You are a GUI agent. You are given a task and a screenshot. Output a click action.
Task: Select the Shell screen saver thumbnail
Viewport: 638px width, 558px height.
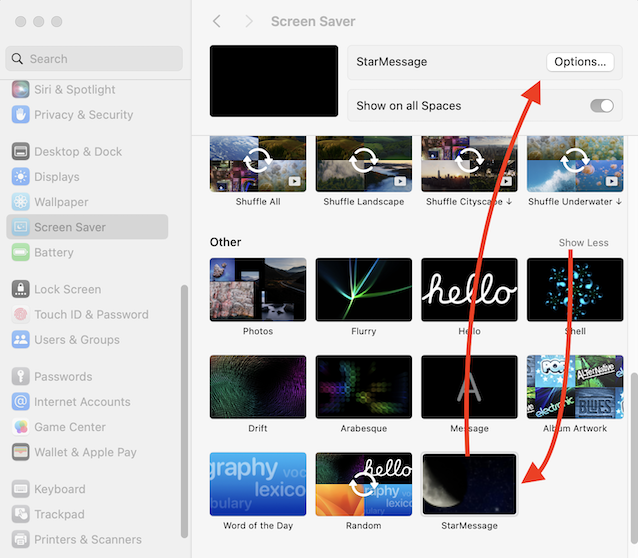tap(575, 289)
